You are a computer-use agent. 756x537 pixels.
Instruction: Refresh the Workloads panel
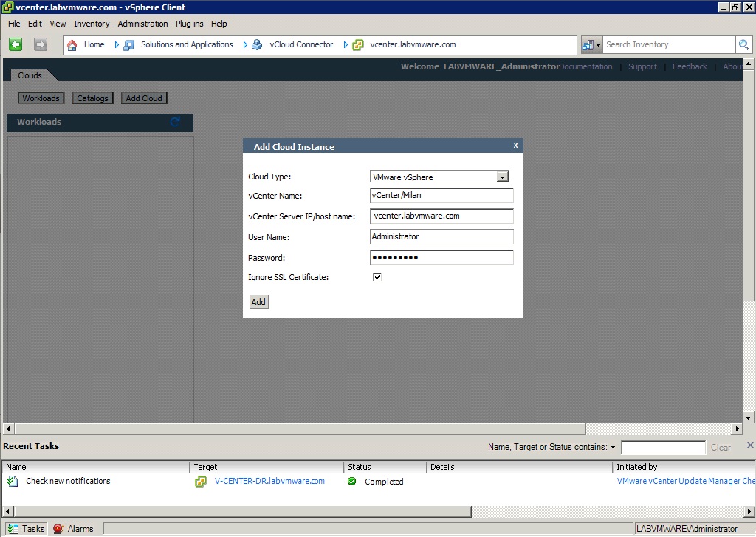pyautogui.click(x=175, y=122)
